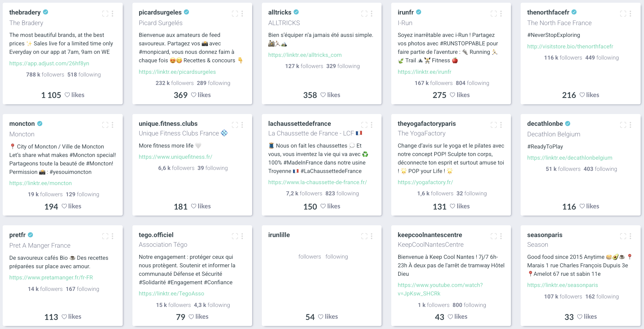Expand the alltricks card view
644x329 pixels.
(x=364, y=14)
